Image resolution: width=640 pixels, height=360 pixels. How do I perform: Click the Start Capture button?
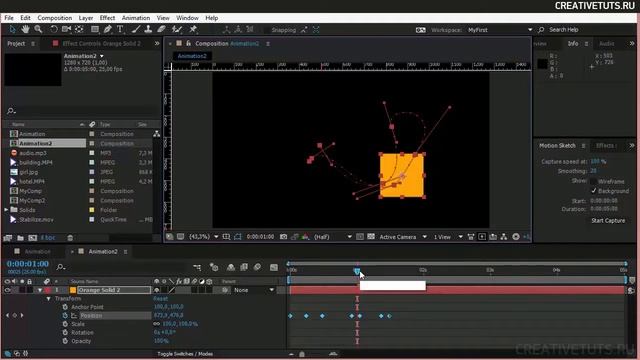coord(608,220)
